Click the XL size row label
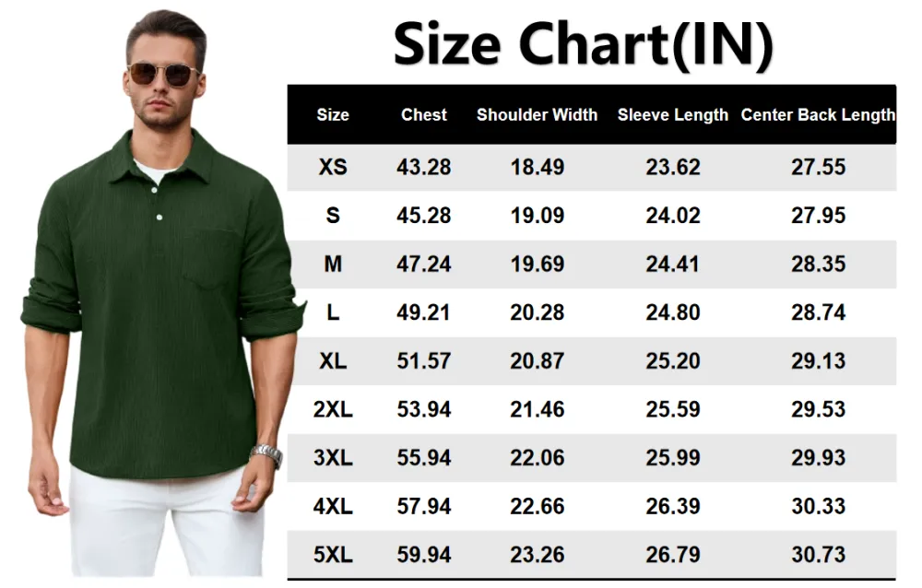Screen dimensions: 922x588 (333, 361)
